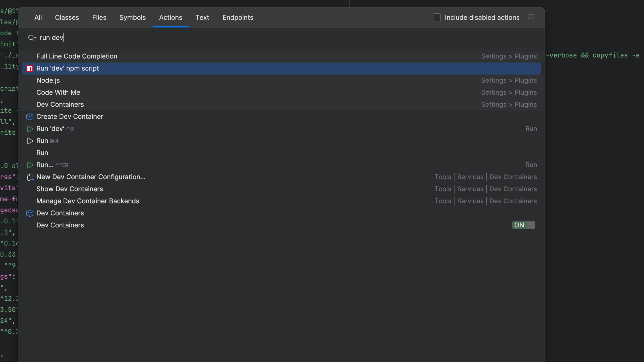
Task: Click the outlined play icon for Run ⌘4
Action: [x=30, y=141]
